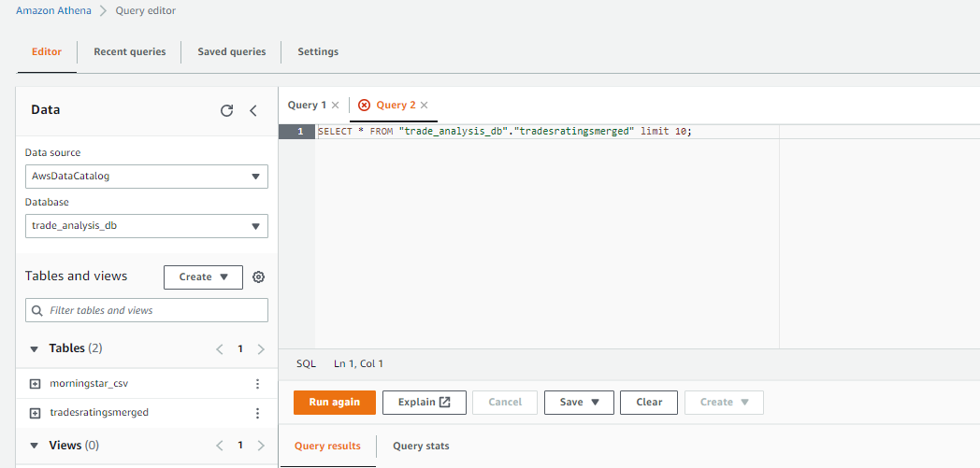Screen dimensions: 980x468
Task: Switch to Recent queries tab
Action: (x=130, y=51)
